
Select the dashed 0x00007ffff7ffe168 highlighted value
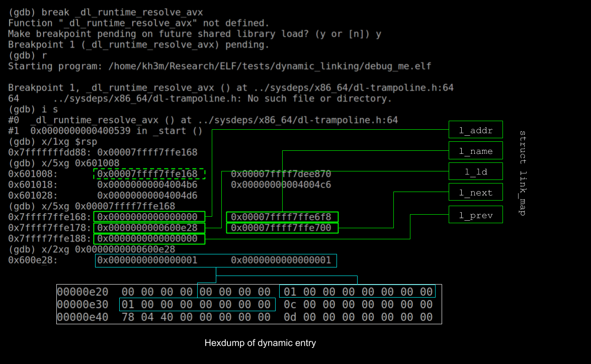coord(148,173)
